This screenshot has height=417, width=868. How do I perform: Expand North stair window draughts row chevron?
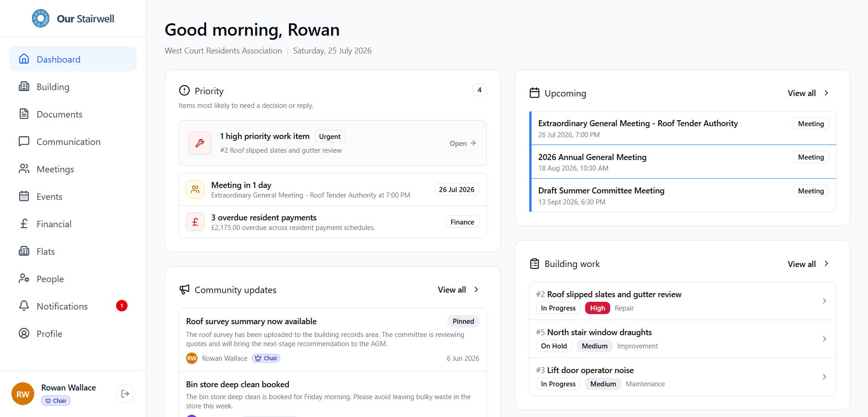tap(824, 339)
